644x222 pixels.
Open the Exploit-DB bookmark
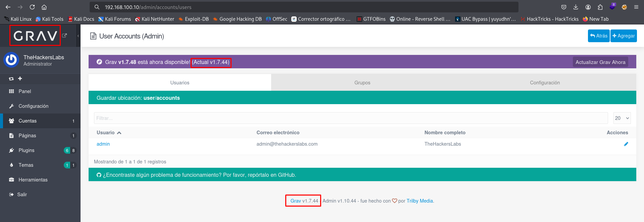[x=194, y=19]
